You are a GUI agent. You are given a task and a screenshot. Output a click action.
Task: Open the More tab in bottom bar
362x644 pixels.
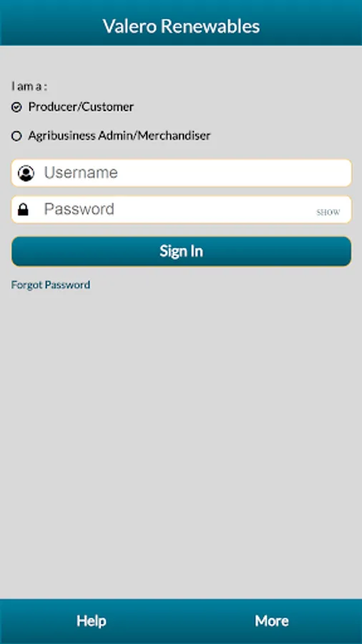[x=272, y=620]
